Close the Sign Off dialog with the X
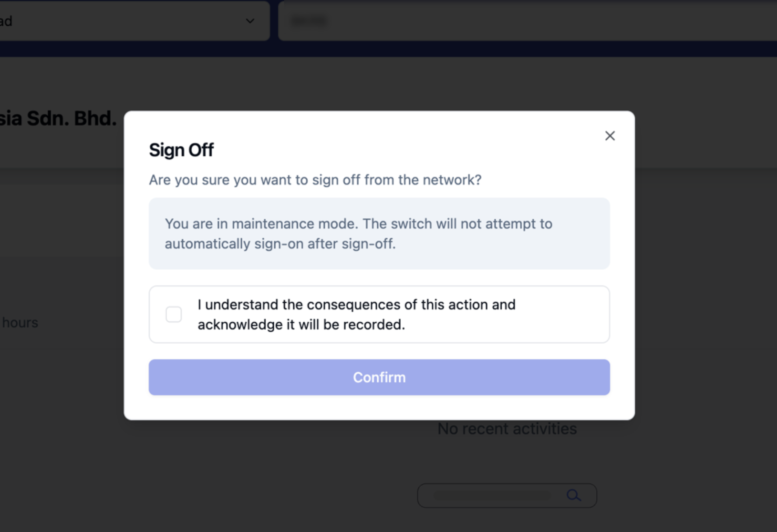Viewport: 777px width, 532px height. tap(610, 136)
